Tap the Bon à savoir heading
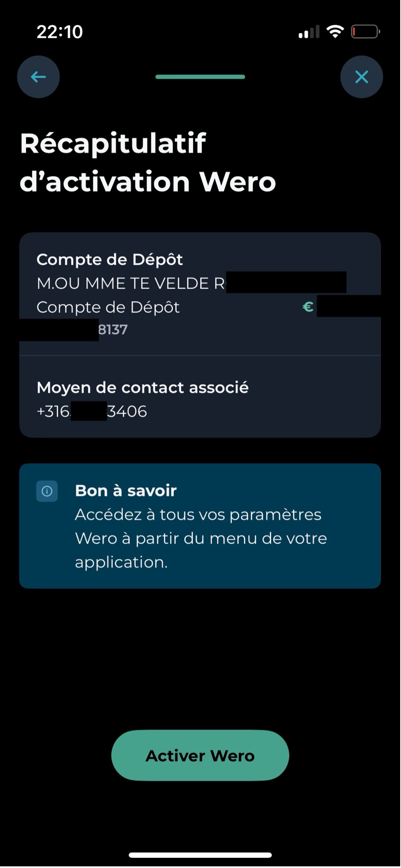The width and height of the screenshot is (401, 868). point(126,491)
